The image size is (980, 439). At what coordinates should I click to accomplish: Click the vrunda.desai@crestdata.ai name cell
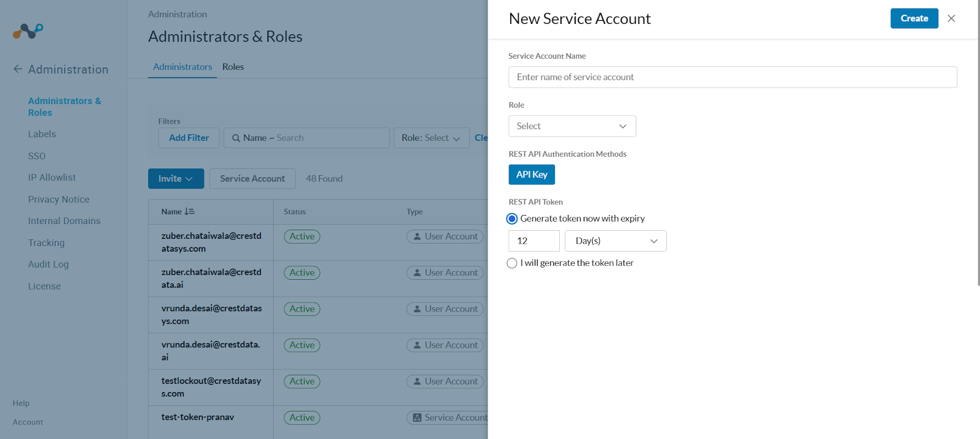click(211, 351)
